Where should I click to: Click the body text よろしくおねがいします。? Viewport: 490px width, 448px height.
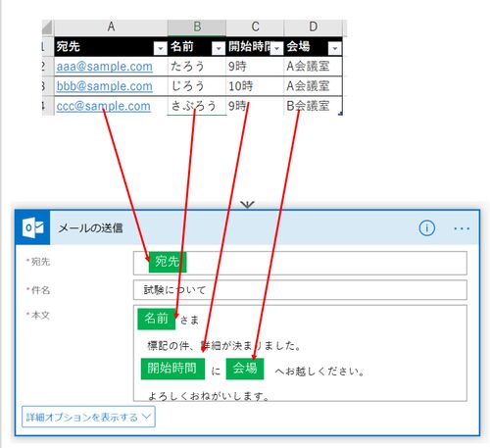coord(209,396)
